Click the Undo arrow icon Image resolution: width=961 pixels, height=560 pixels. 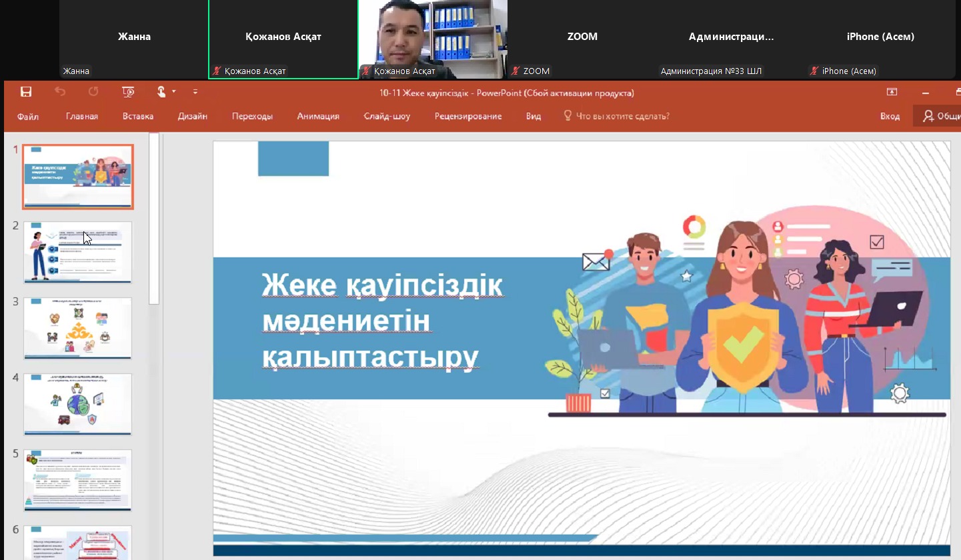(60, 92)
